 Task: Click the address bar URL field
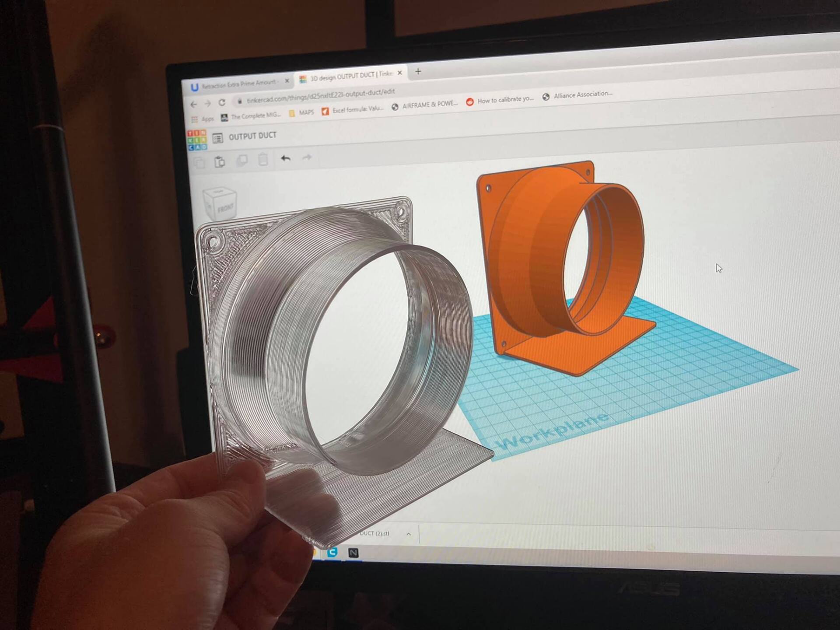point(320,96)
